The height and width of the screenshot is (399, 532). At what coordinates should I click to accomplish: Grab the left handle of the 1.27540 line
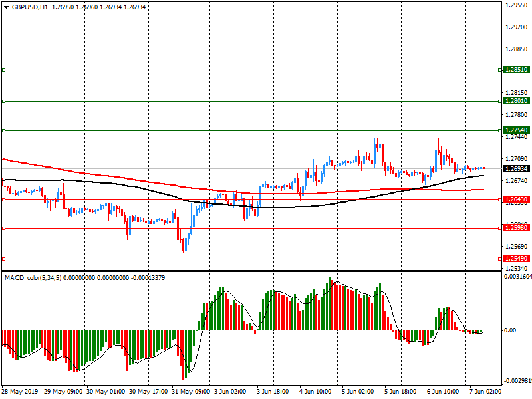(x=4, y=130)
